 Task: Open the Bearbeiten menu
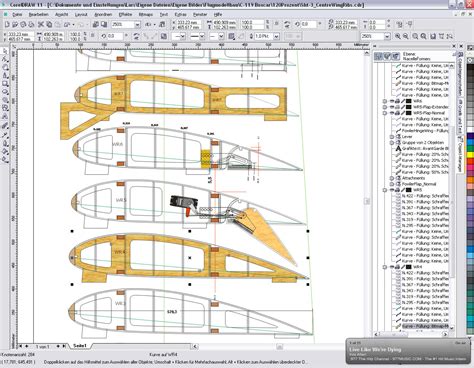coord(39,14)
